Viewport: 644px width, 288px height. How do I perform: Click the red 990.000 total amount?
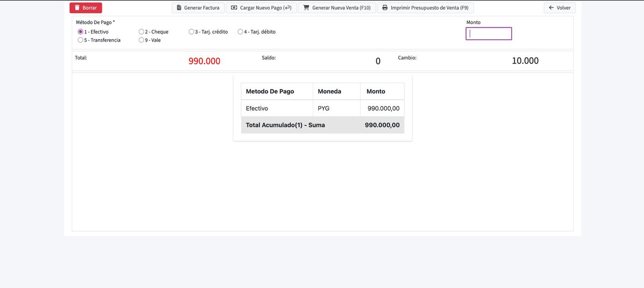pyautogui.click(x=204, y=61)
